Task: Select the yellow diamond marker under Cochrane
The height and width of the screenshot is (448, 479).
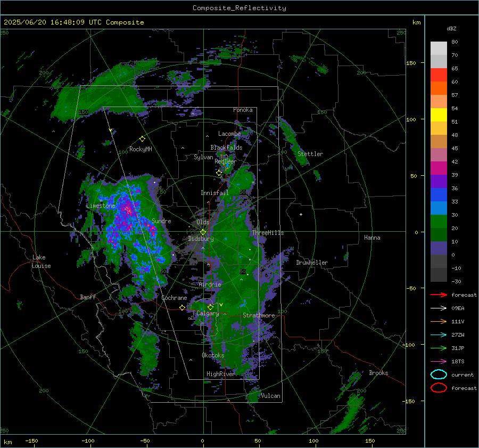Action: [x=183, y=308]
